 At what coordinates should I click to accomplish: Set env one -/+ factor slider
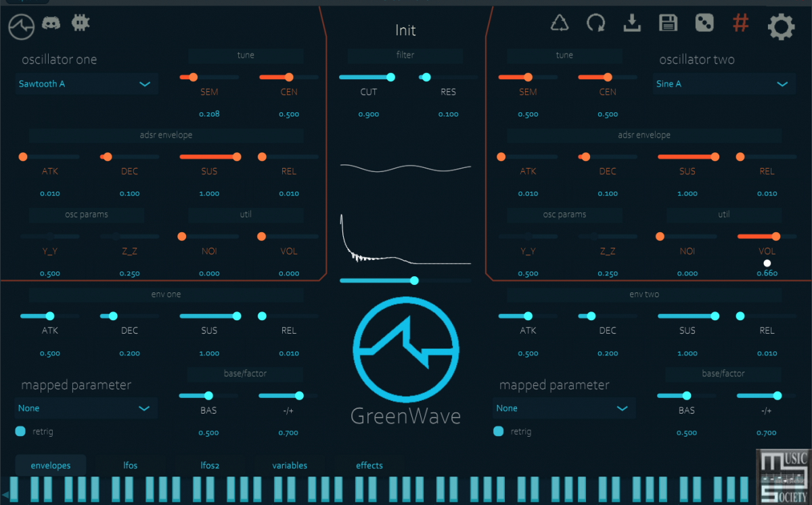pos(289,396)
